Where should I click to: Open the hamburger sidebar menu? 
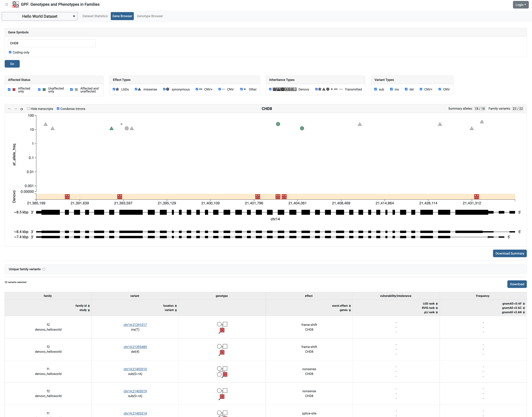[x=7, y=4]
